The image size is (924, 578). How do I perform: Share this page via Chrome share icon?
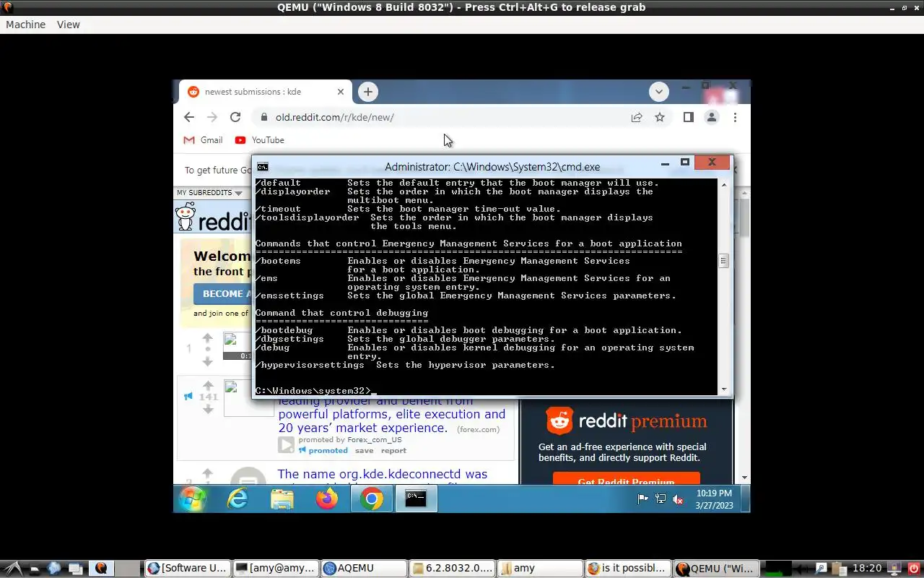(x=637, y=117)
